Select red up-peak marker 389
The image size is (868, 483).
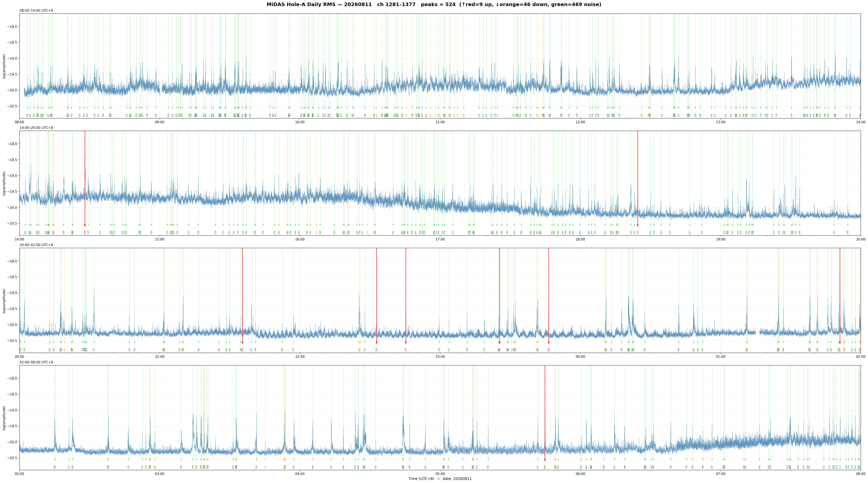[548, 342]
